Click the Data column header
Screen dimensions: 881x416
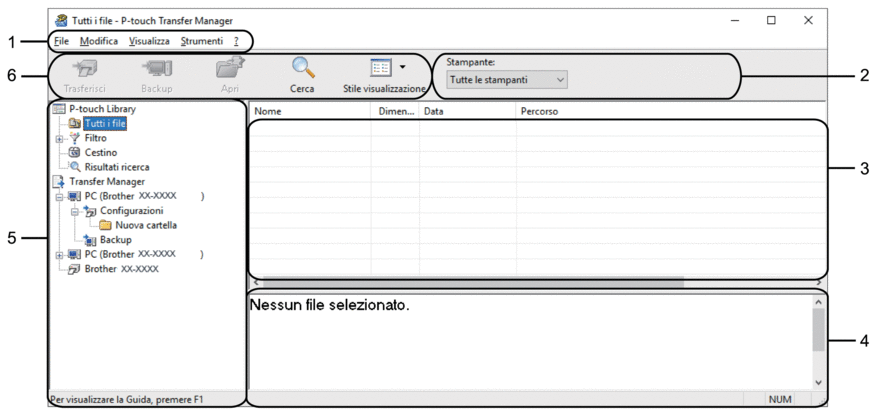pos(468,111)
